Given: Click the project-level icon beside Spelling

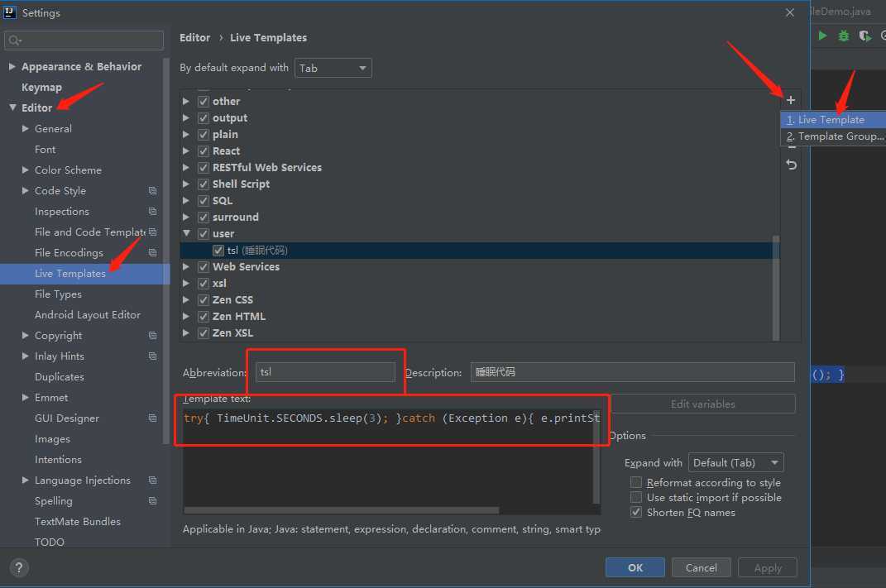Looking at the screenshot, I should click(152, 501).
